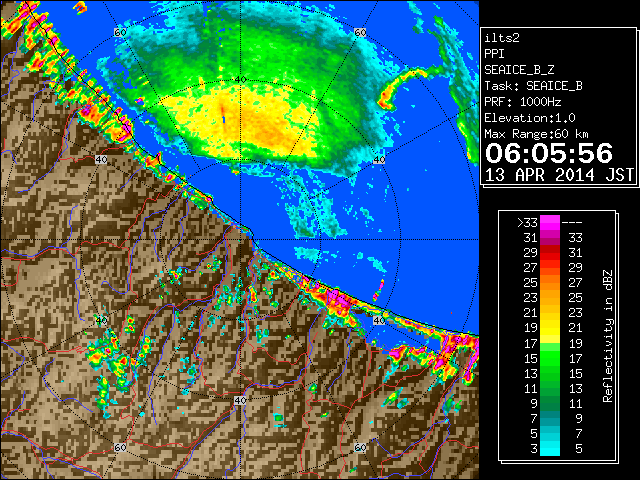Pick the turquoise 5–7 dBZ swatch
640x480 pixels.
[550, 433]
